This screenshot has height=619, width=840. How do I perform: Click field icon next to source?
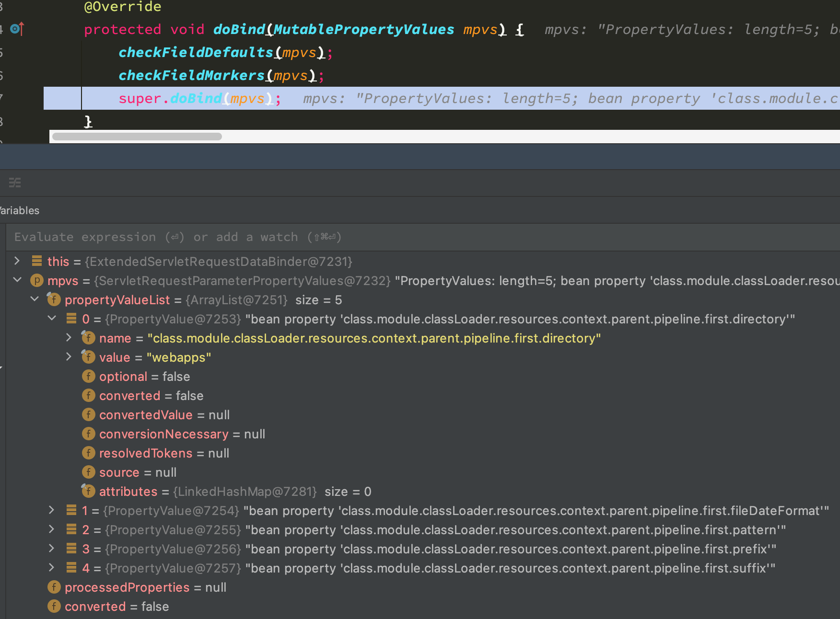[x=88, y=472]
